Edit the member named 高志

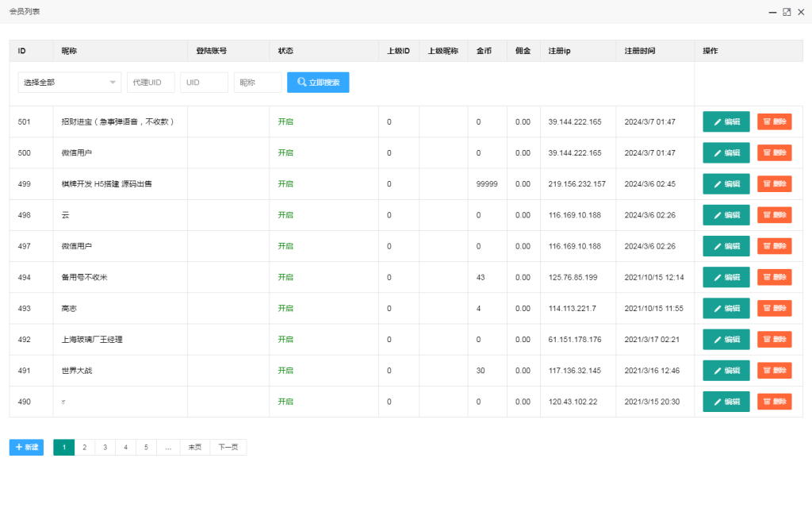(726, 308)
